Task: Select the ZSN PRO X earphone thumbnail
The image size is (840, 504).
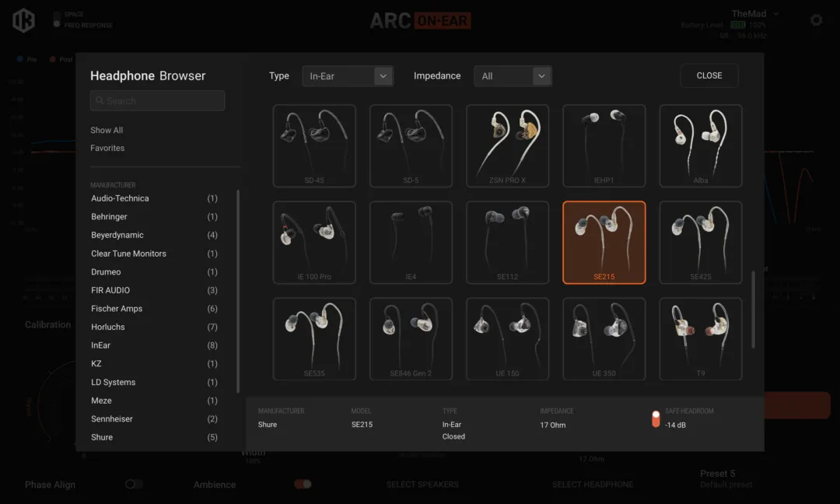Action: [507, 145]
